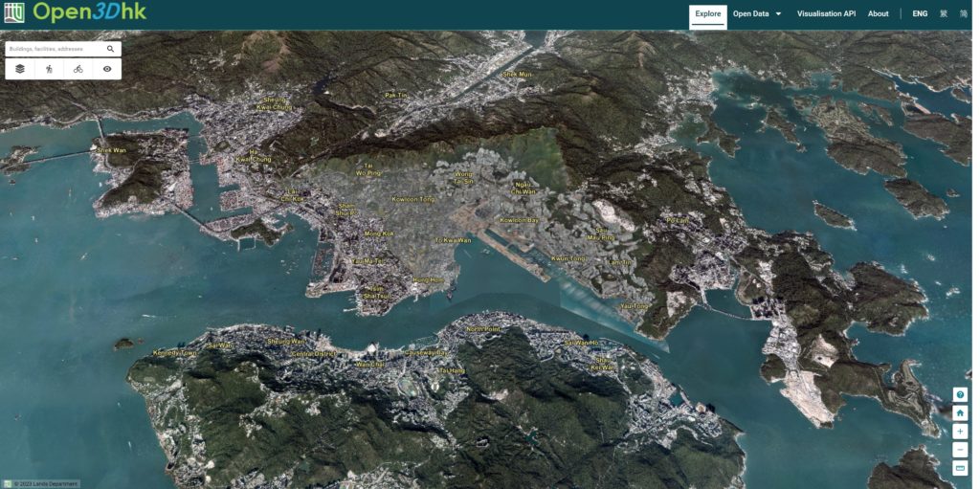Open the help question mark button
This screenshot has width=980, height=489.
960,395
